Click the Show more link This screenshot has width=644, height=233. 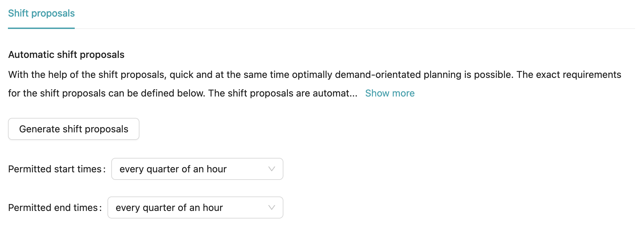tap(389, 93)
